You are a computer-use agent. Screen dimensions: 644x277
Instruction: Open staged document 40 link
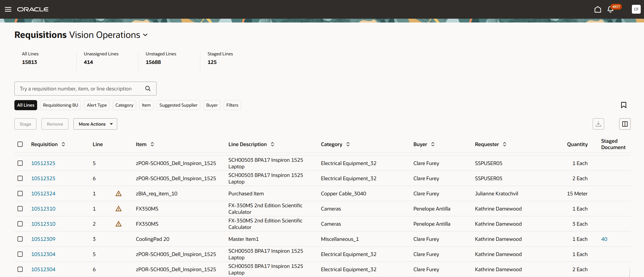604,239
